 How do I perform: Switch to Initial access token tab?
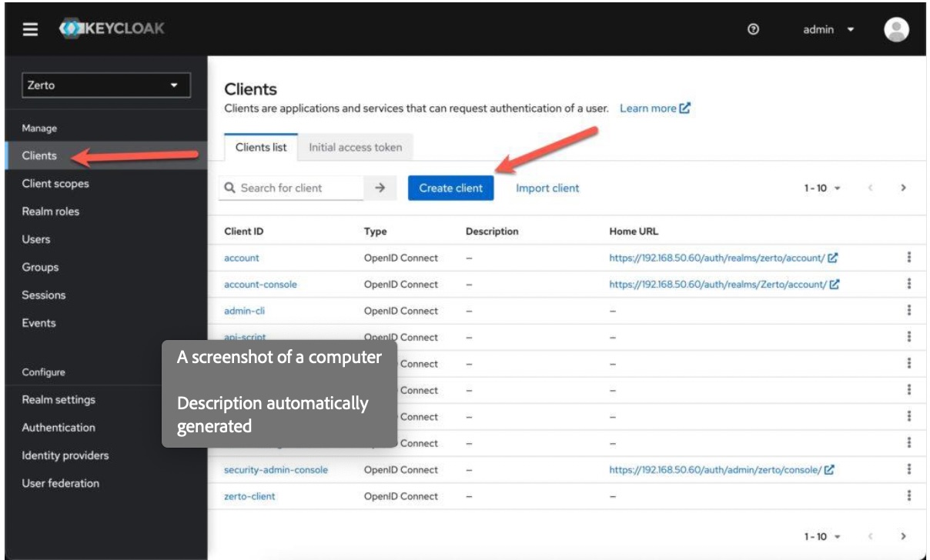[356, 147]
